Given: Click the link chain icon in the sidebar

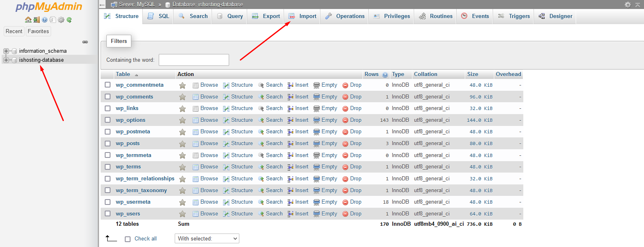Looking at the screenshot, I should pos(85,42).
